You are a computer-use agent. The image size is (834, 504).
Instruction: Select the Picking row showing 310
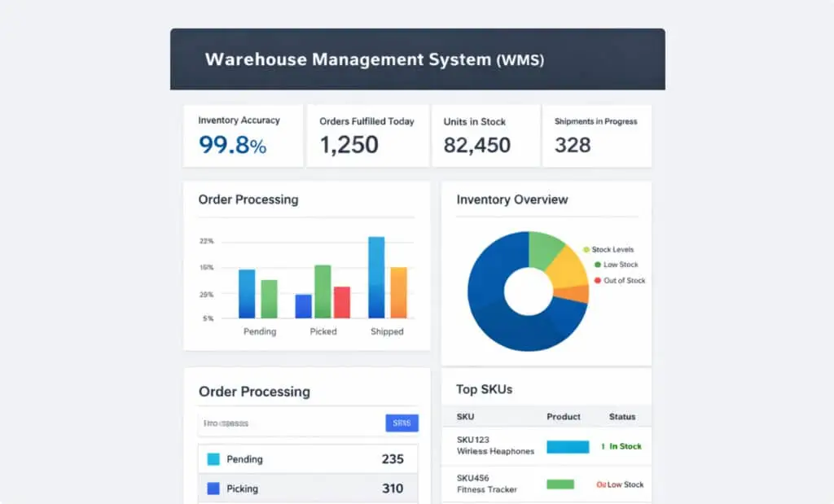tap(307, 488)
